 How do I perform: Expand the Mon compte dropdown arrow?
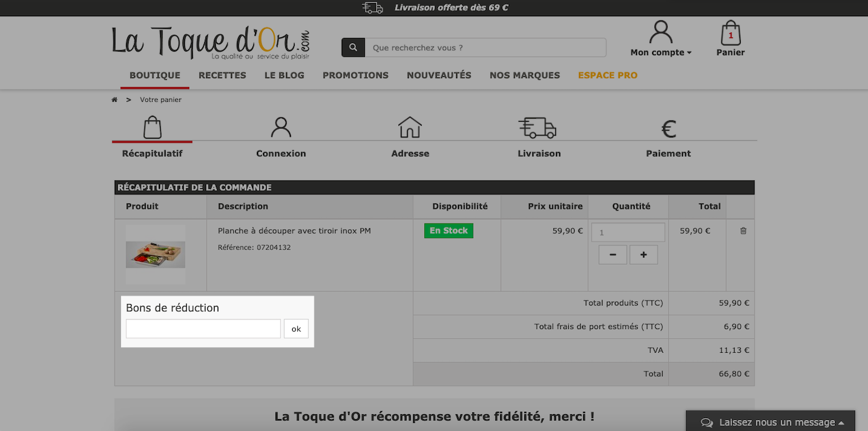point(689,53)
